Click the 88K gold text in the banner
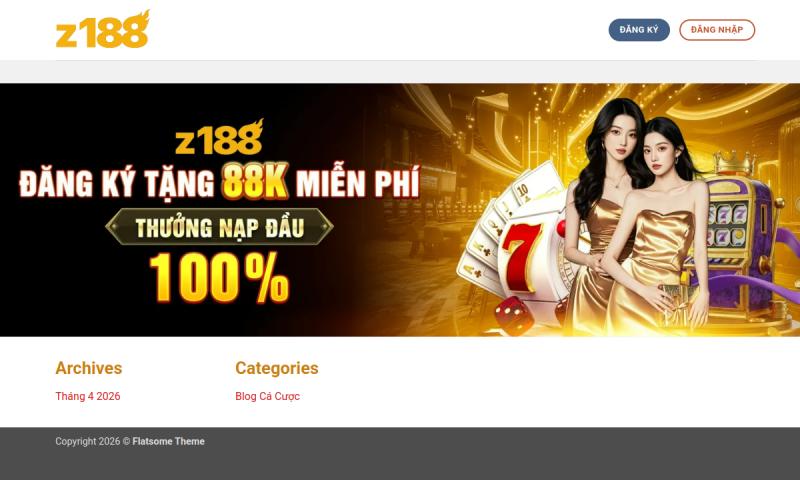The image size is (800, 480). 256,181
